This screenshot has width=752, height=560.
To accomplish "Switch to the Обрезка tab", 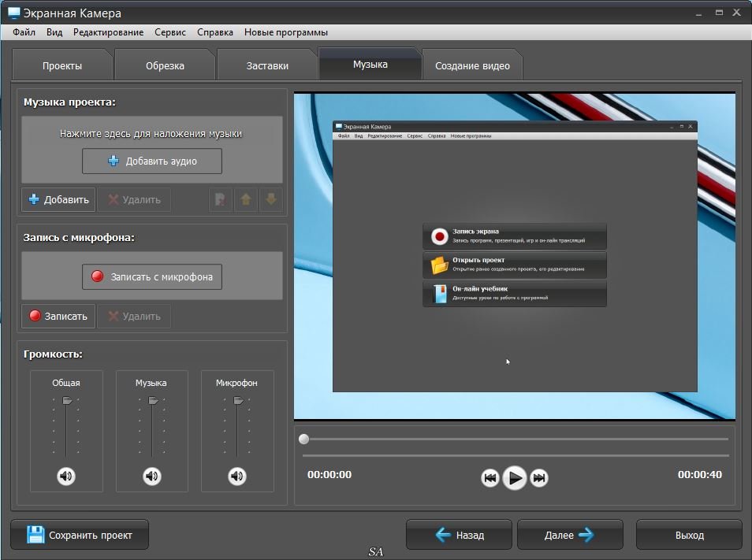I will click(x=165, y=66).
